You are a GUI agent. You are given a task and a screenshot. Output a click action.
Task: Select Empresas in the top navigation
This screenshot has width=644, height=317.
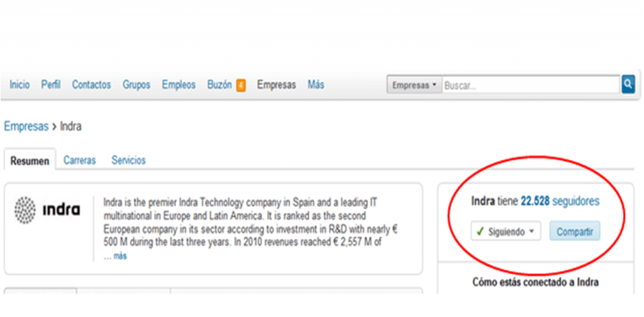pos(277,85)
